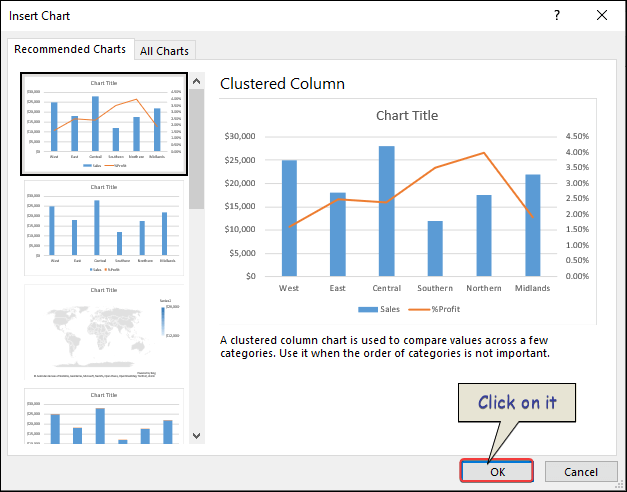Click the Clustered Column heading
The width and height of the screenshot is (627, 492).
(282, 84)
